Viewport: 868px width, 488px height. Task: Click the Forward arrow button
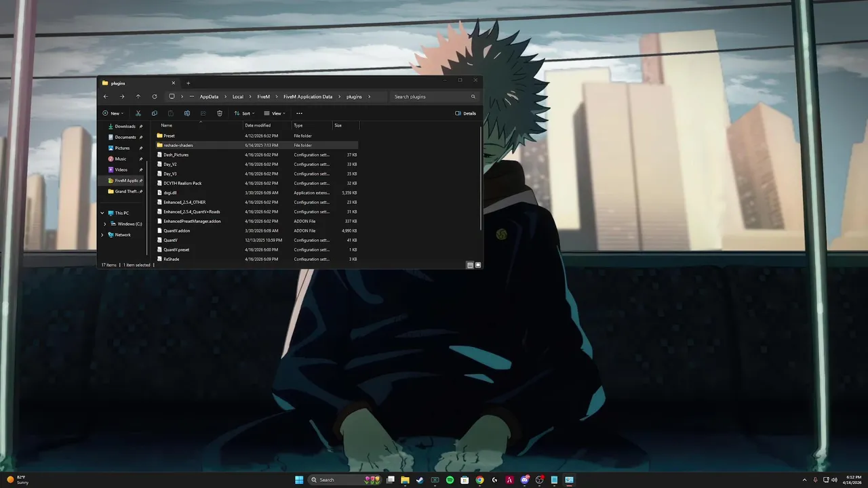pyautogui.click(x=122, y=96)
